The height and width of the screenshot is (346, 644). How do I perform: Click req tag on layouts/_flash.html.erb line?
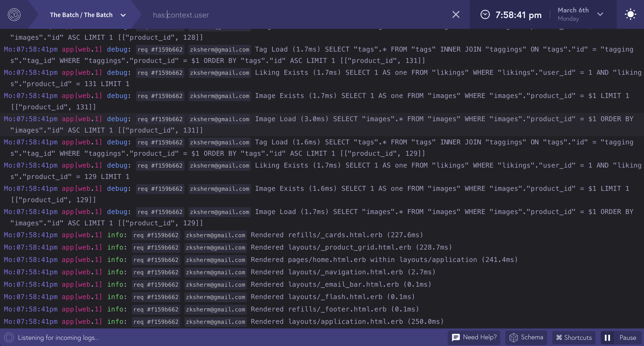156,297
